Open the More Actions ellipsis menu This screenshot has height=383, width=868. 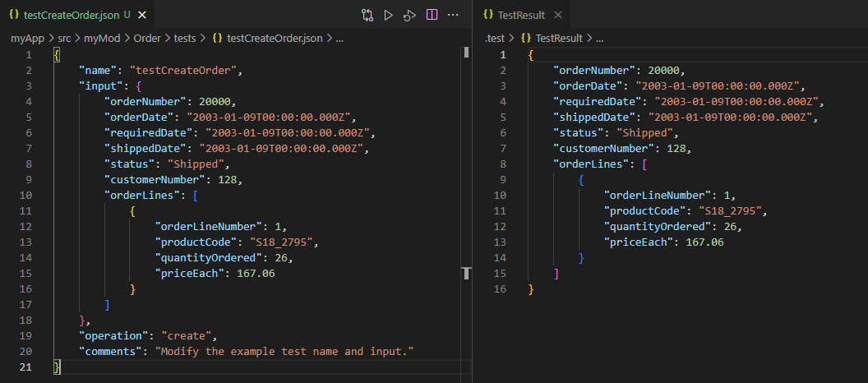coord(453,15)
